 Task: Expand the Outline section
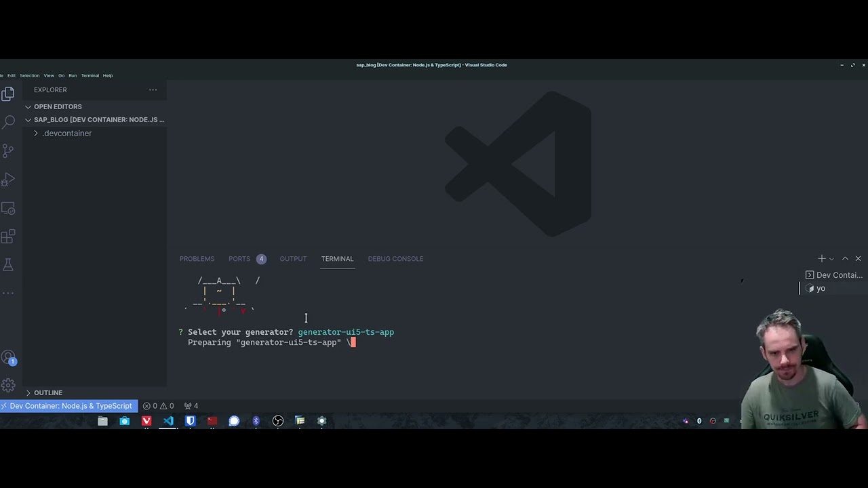pyautogui.click(x=95, y=392)
